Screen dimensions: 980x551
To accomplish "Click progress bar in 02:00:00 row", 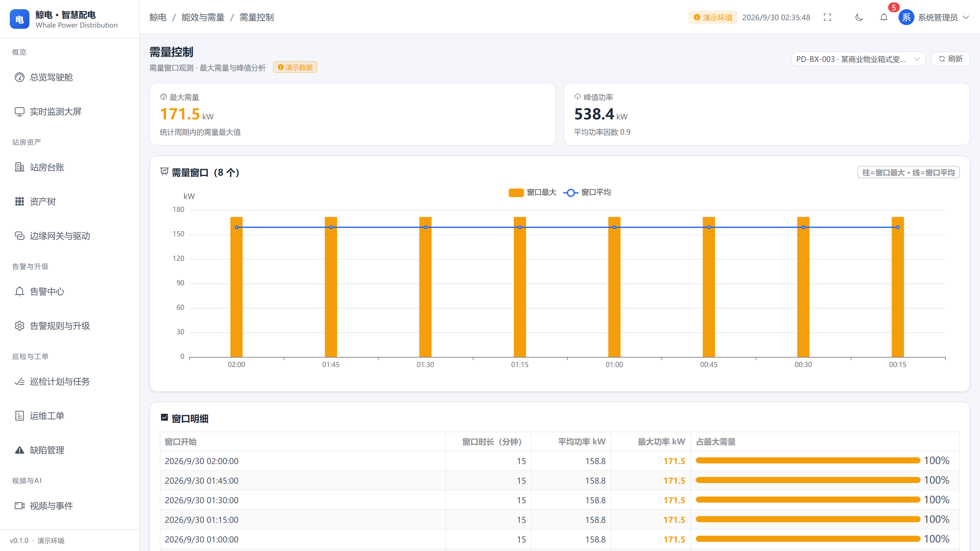I will point(808,460).
